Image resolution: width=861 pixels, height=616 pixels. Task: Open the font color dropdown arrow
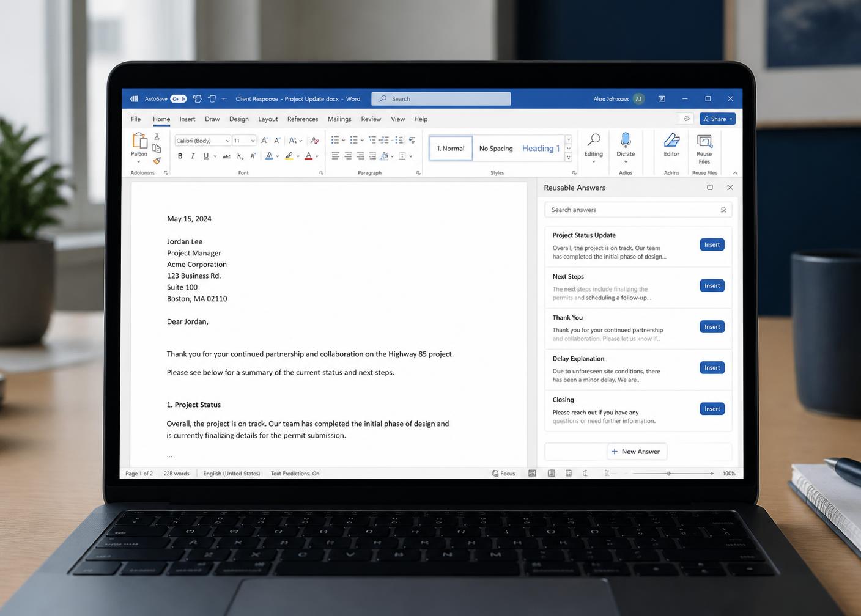pyautogui.click(x=317, y=156)
